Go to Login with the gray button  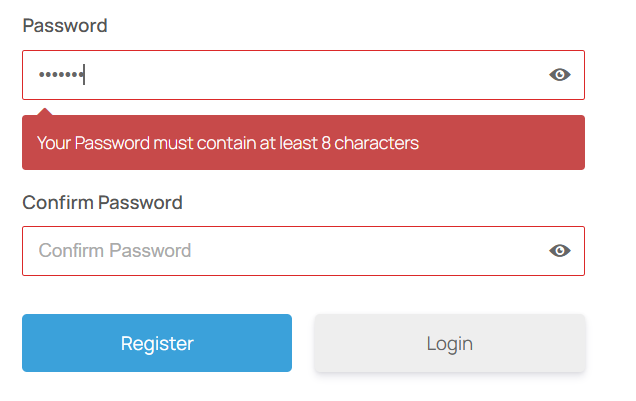click(x=449, y=343)
